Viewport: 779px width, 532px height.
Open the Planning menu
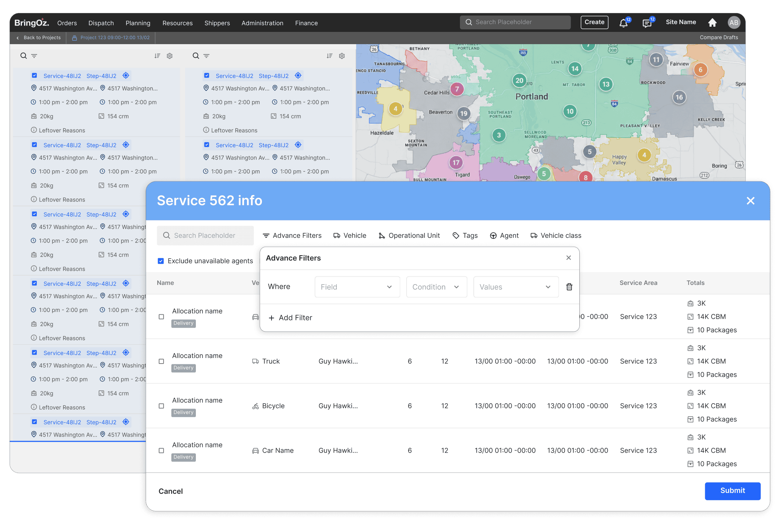(x=138, y=23)
